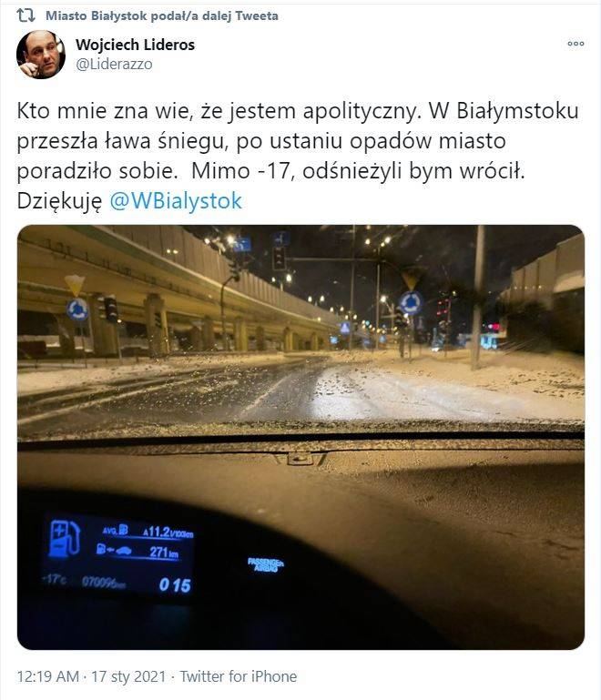Viewport: 601px width, 700px height.
Task: Click the -17°c temperature readout in photo
Action: click(54, 580)
